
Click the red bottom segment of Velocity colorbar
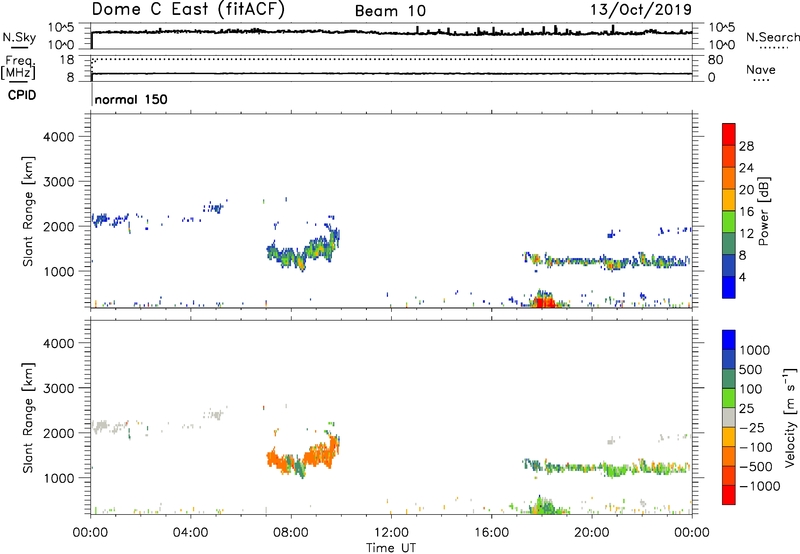tap(729, 495)
